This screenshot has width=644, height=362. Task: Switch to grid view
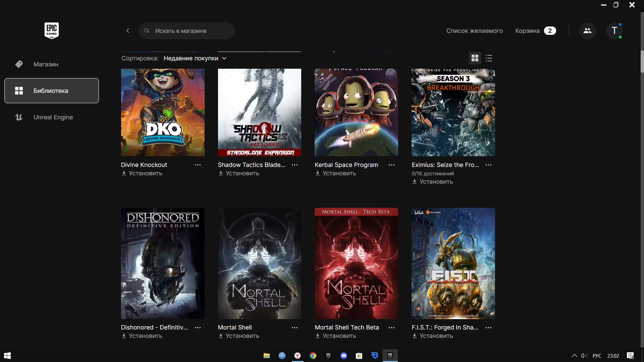tap(475, 58)
